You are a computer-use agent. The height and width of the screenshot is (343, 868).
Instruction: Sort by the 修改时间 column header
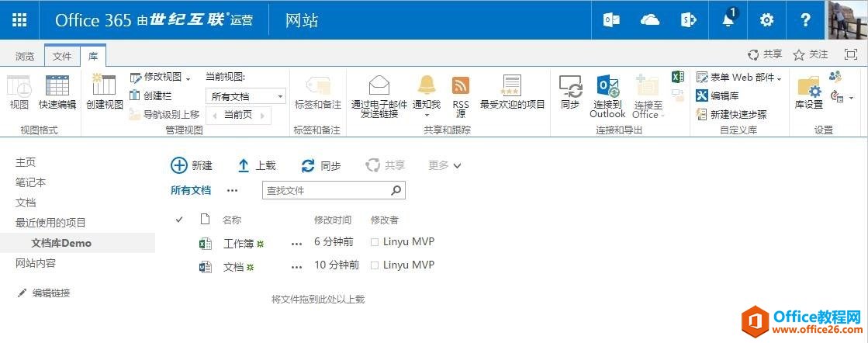(333, 220)
